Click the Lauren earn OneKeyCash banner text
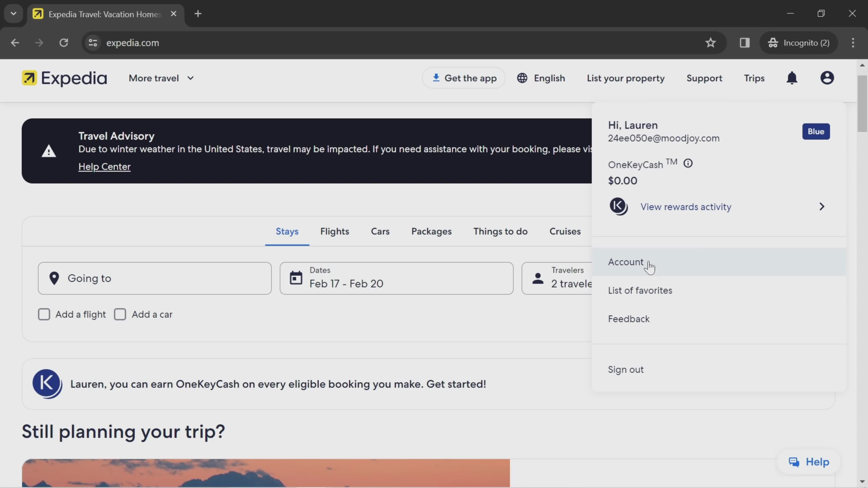Screen dimensions: 868x488 click(278, 384)
